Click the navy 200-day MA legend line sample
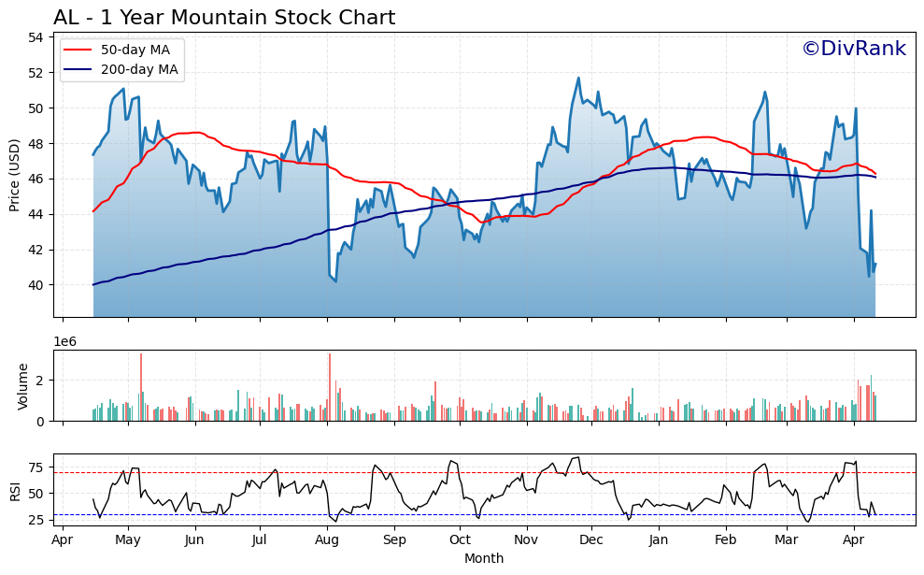 pyautogui.click(x=78, y=69)
